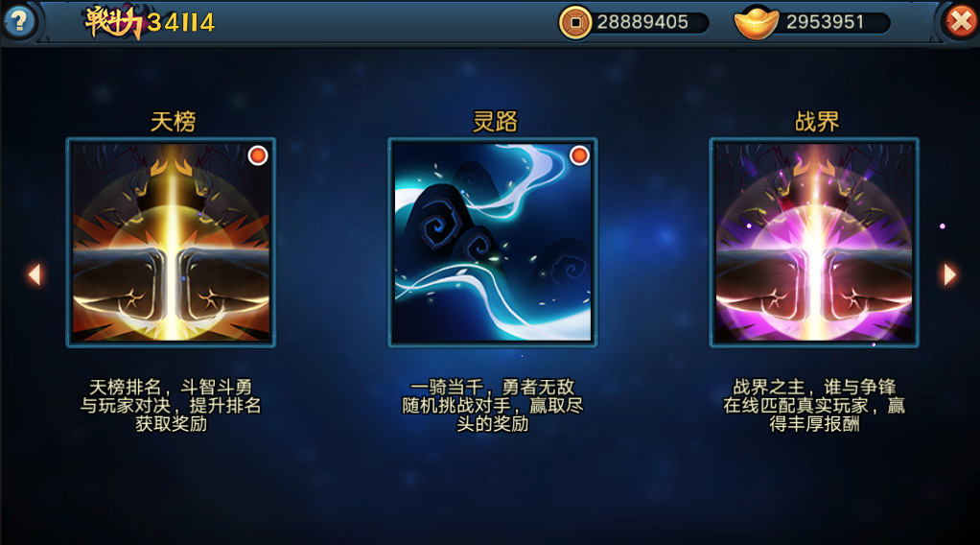Open the 天榜 ranking mode card
Image resolution: width=980 pixels, height=545 pixels.
pos(171,242)
